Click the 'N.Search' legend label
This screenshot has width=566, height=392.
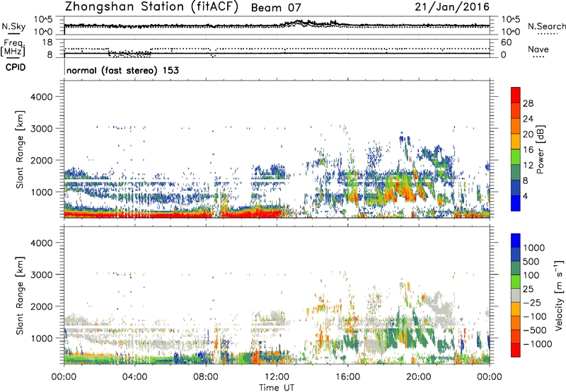(547, 26)
